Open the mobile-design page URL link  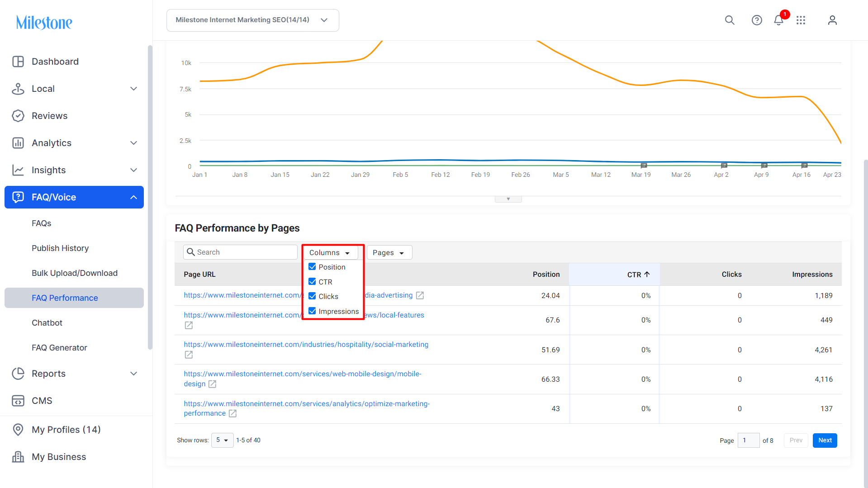(x=302, y=379)
